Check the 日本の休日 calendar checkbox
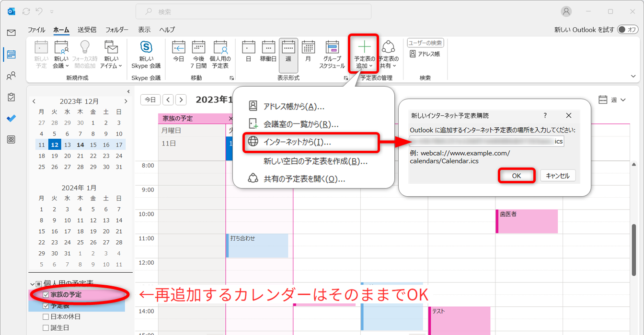This screenshot has height=335, width=644. point(46,317)
